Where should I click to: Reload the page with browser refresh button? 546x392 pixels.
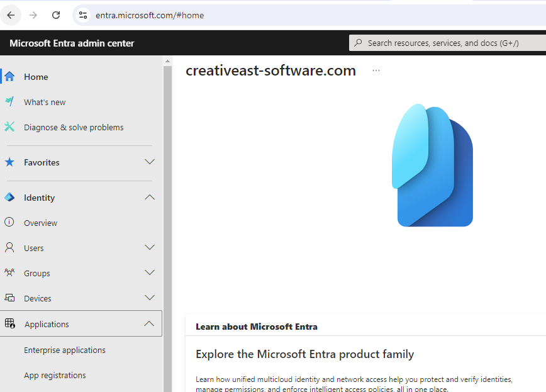tap(56, 15)
